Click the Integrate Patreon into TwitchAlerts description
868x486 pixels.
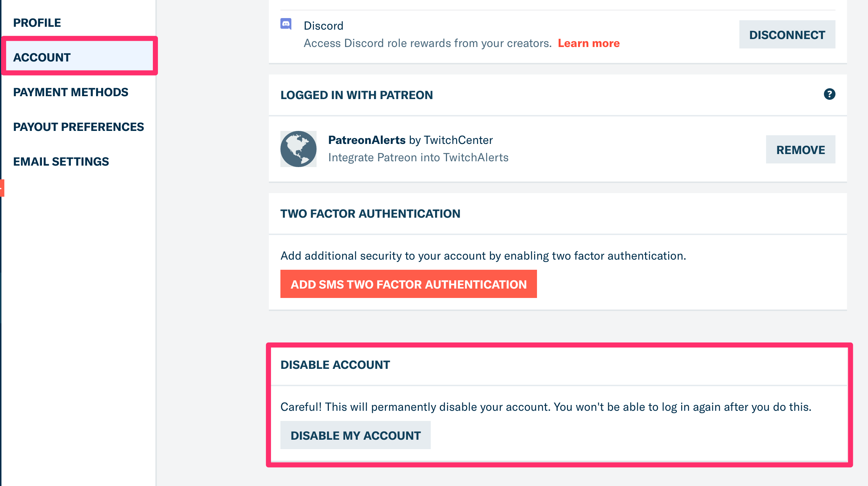click(x=418, y=158)
